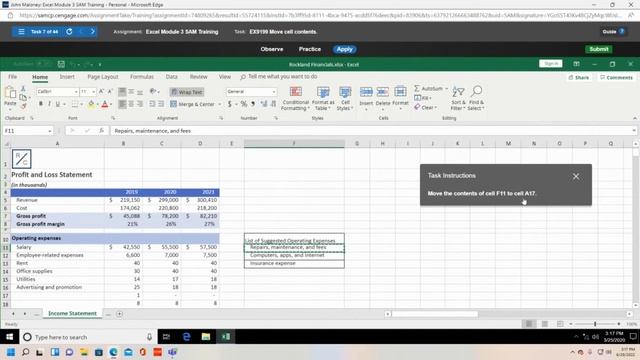Click the Increase Indent icon
This screenshot has width=640, height=360.
(161, 104)
